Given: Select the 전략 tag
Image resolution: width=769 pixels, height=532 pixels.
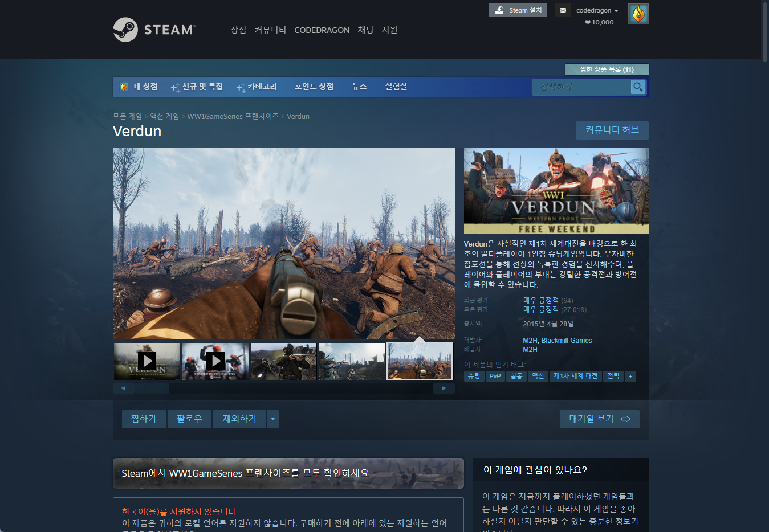Looking at the screenshot, I should tap(613, 376).
